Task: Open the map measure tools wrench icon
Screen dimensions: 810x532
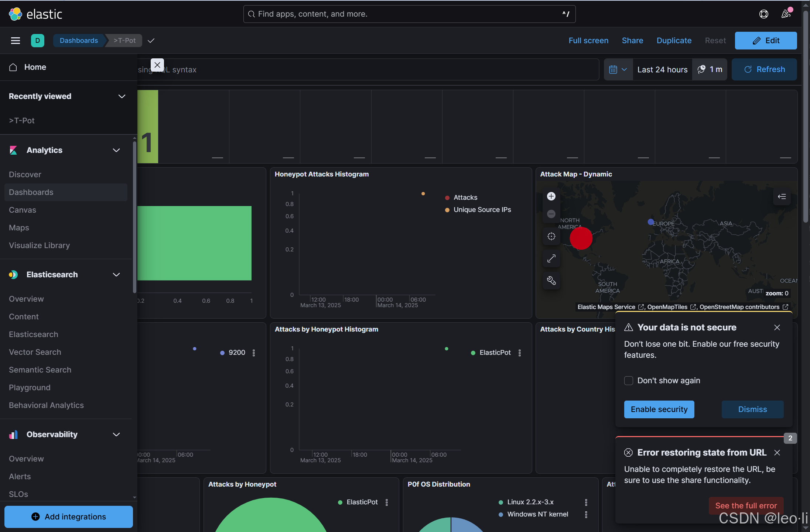Action: tap(551, 281)
